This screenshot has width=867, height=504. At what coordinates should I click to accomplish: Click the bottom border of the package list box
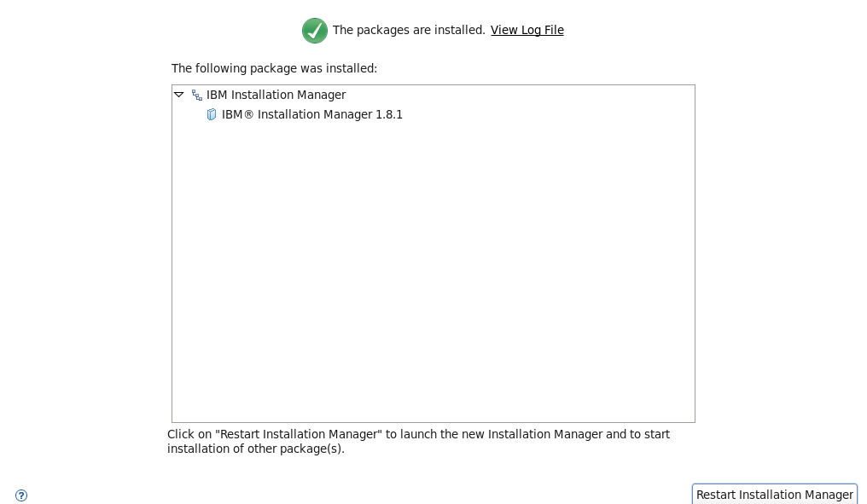click(x=433, y=422)
